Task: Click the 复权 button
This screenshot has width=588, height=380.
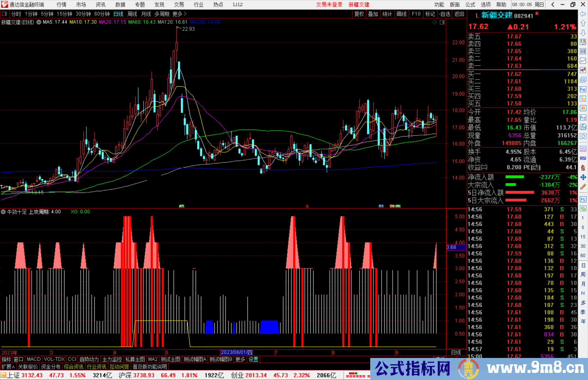Action: pyautogui.click(x=359, y=14)
